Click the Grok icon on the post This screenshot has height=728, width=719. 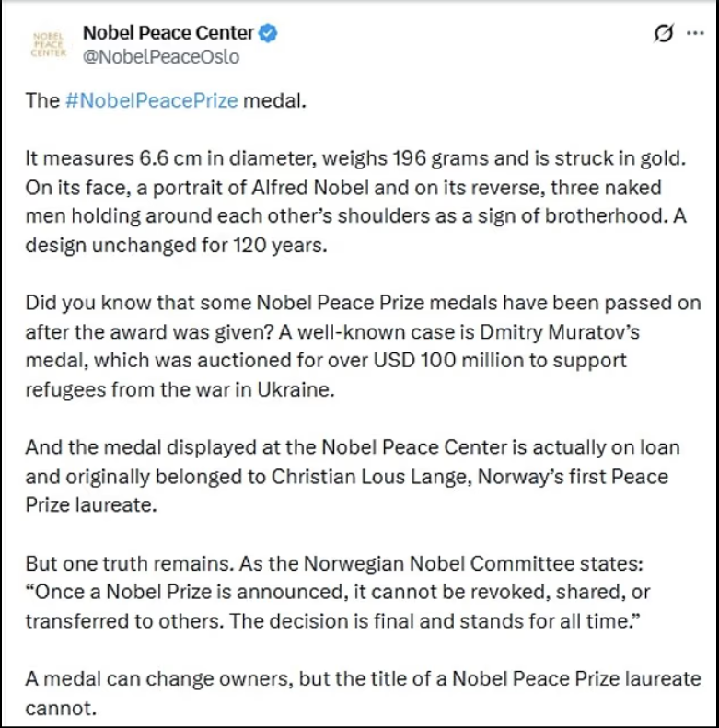point(663,34)
